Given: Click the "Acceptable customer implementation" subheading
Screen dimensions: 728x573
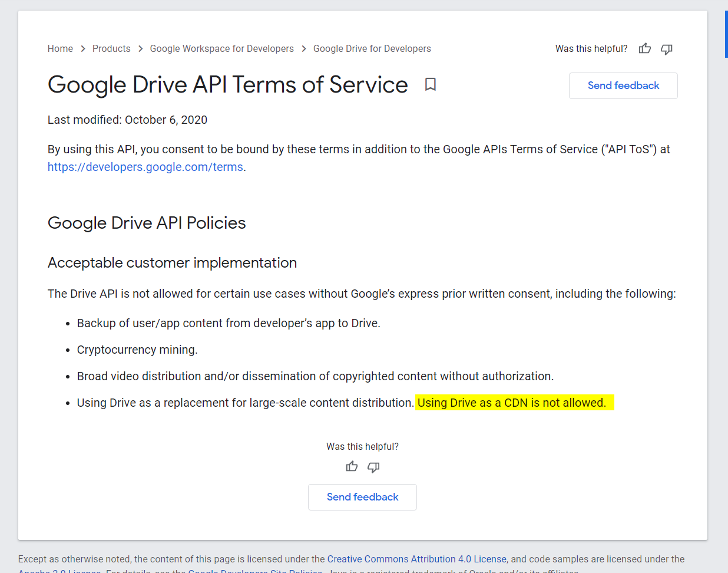Looking at the screenshot, I should pyautogui.click(x=172, y=262).
